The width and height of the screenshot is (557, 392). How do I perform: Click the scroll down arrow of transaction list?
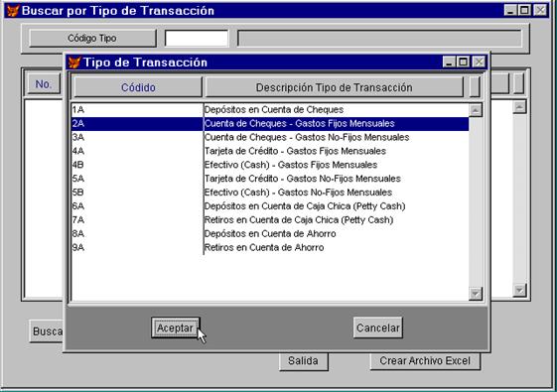tap(476, 294)
